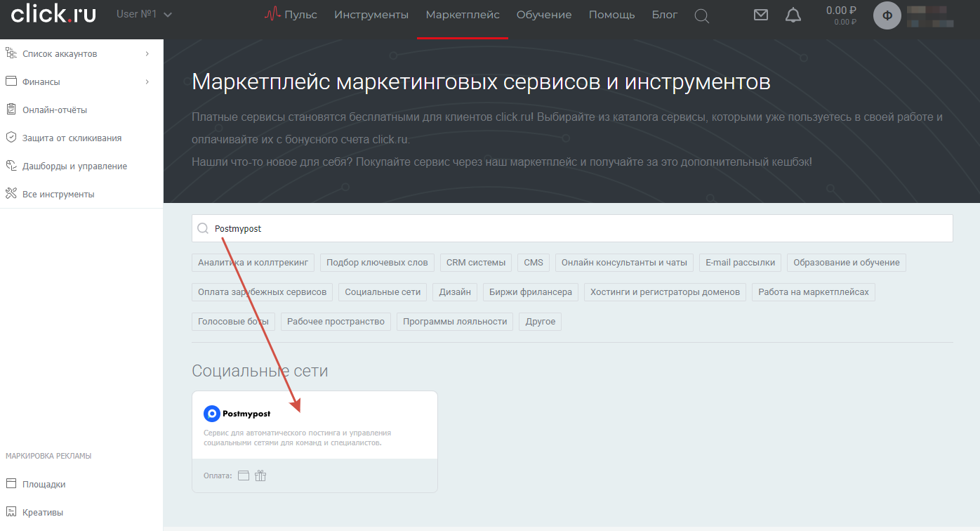Click the Социальные сети section heading
The width and height of the screenshot is (980, 531).
coord(260,371)
